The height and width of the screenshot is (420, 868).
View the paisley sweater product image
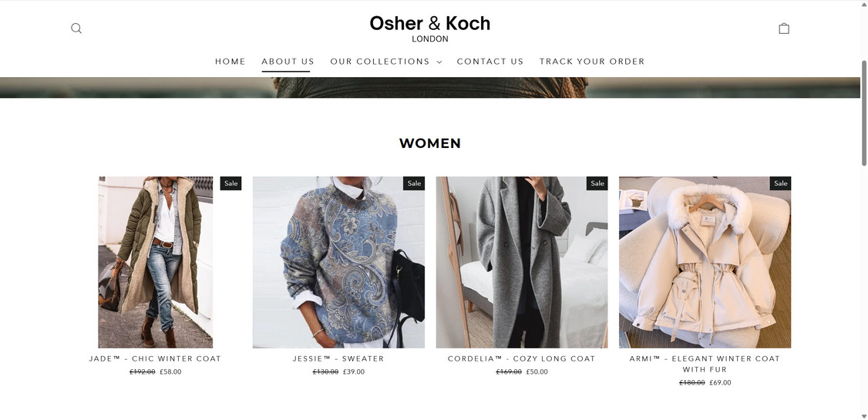pos(338,262)
